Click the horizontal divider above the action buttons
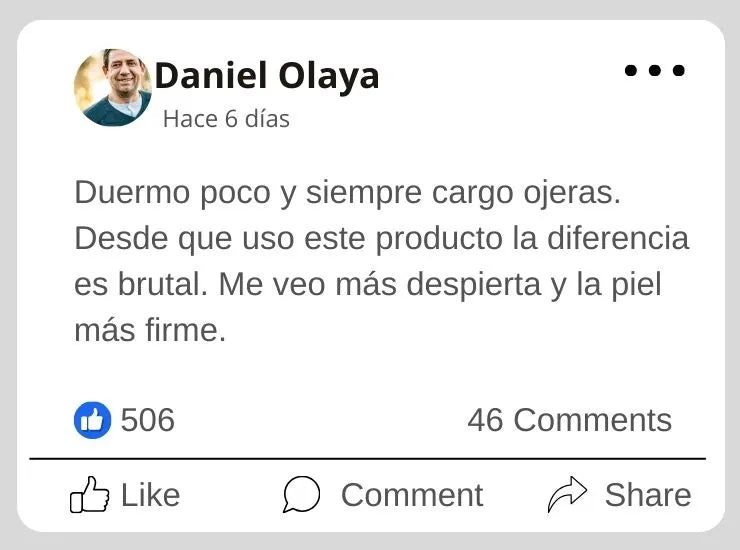 coord(368,459)
